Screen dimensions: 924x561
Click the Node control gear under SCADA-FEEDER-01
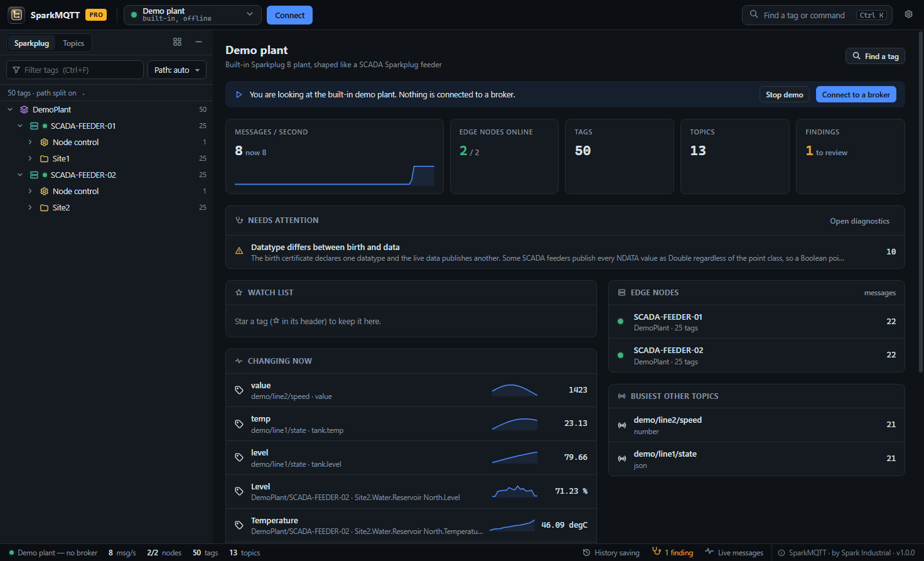44,142
